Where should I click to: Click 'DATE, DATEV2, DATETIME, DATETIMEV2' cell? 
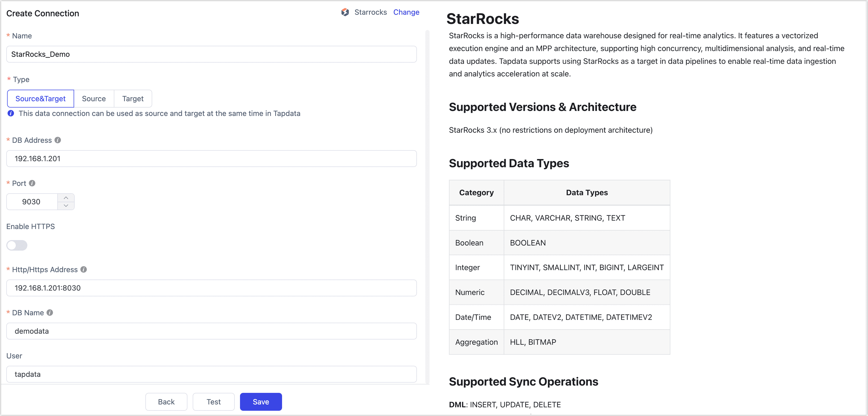tap(587, 317)
